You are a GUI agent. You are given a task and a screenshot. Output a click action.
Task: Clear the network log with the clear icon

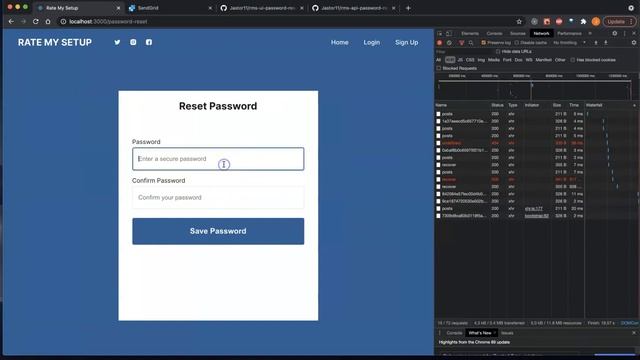(x=449, y=43)
